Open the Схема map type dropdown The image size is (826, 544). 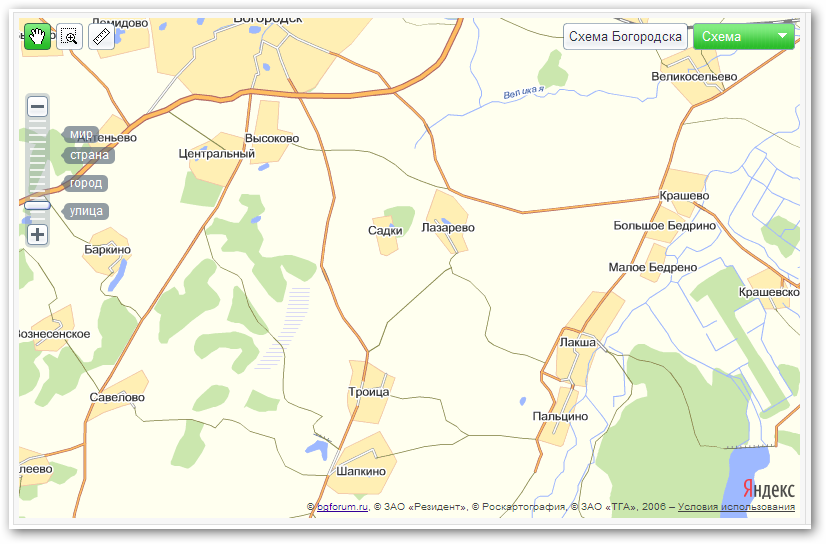(743, 37)
